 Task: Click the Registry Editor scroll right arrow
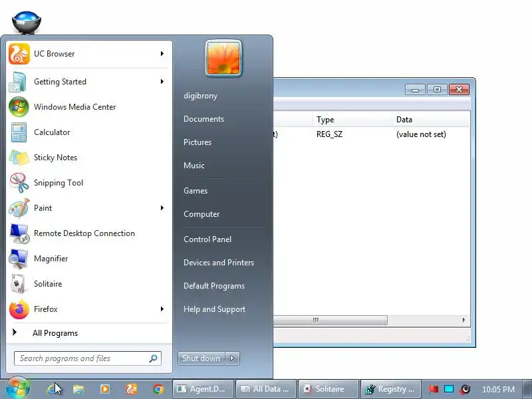pyautogui.click(x=464, y=320)
